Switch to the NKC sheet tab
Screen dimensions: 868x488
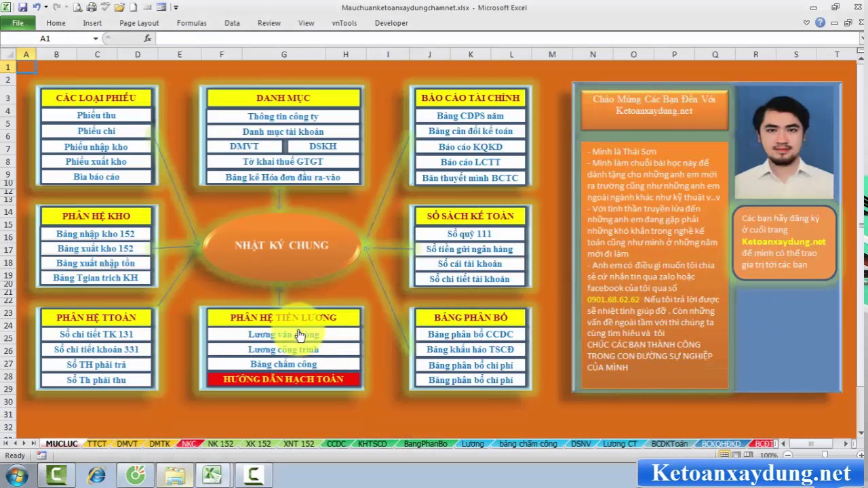point(189,444)
